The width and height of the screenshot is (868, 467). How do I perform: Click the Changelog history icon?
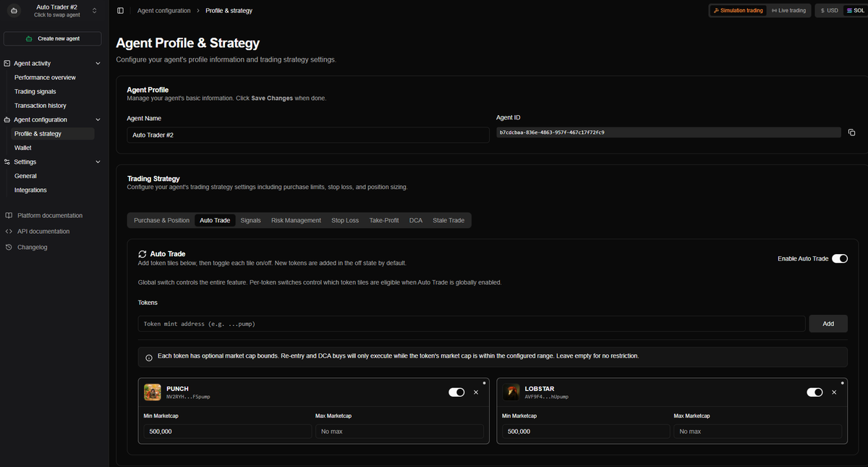tap(9, 248)
